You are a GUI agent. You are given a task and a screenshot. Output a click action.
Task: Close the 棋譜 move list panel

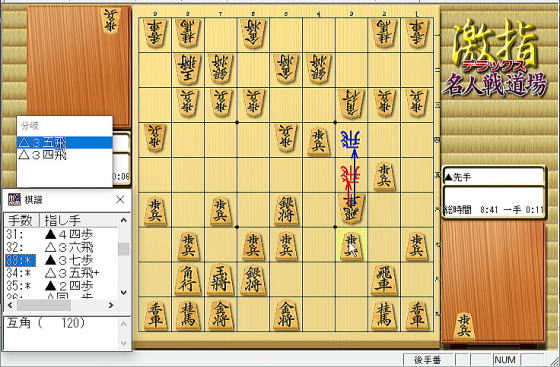[120, 200]
